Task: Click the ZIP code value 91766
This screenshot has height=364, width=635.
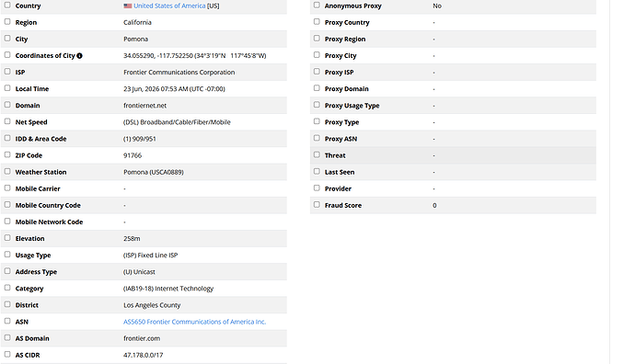Action: pyautogui.click(x=133, y=155)
